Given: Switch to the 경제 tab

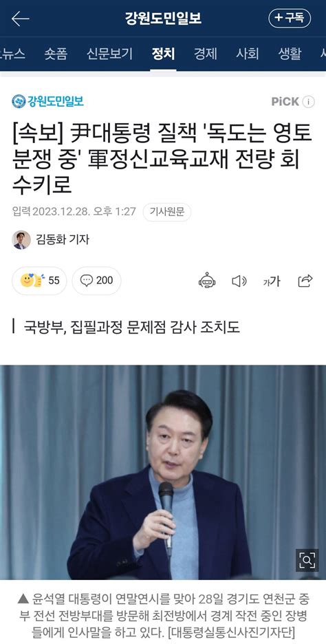Looking at the screenshot, I should [205, 54].
